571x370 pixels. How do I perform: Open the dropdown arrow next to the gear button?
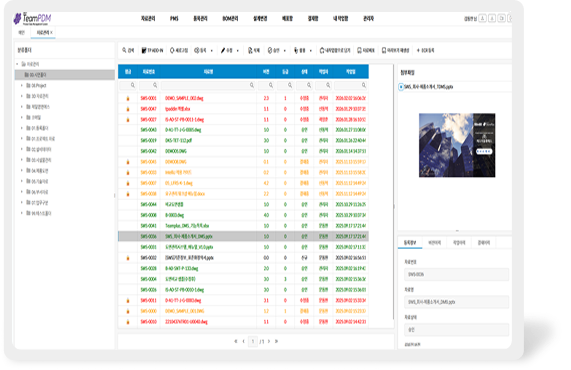click(212, 51)
